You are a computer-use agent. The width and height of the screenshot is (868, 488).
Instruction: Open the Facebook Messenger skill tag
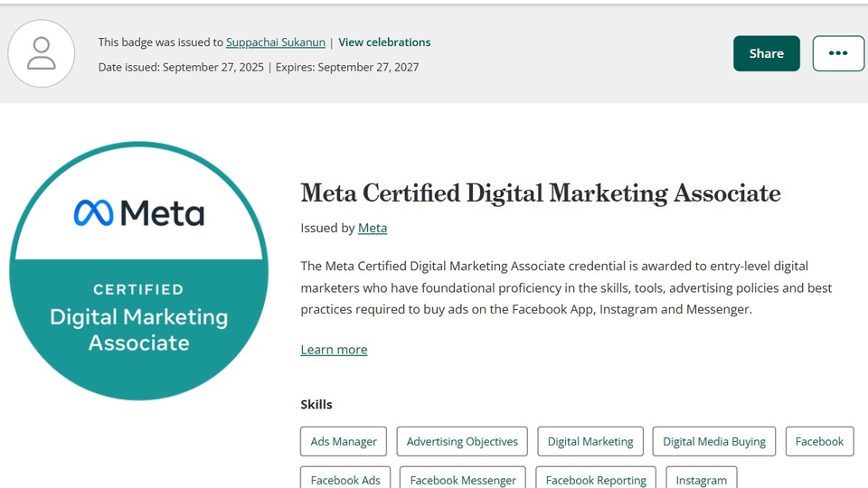click(x=463, y=479)
